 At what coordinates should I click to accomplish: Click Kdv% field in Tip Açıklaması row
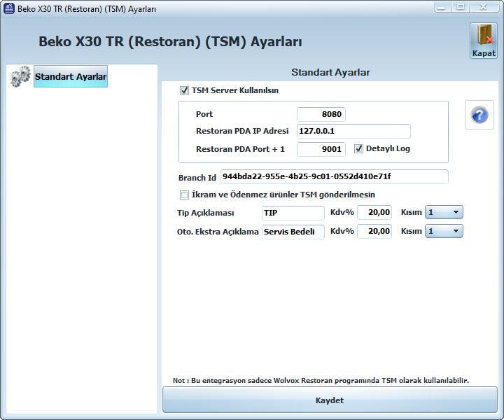[x=374, y=212]
